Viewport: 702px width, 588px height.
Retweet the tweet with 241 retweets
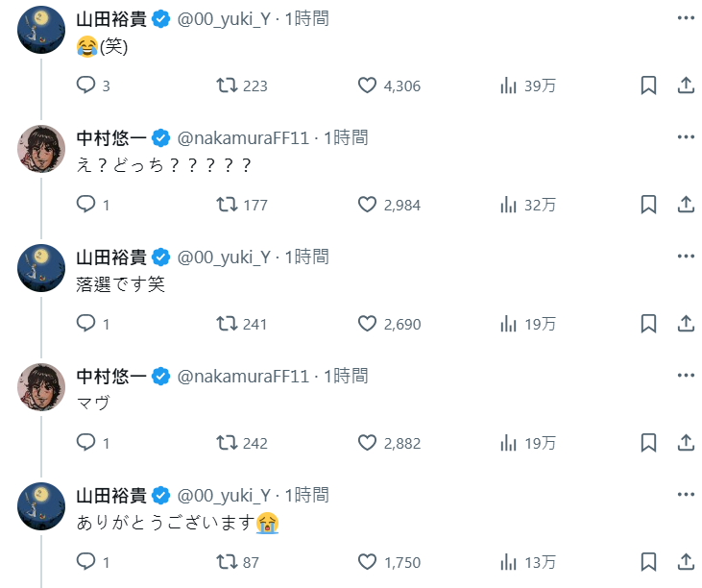228,324
